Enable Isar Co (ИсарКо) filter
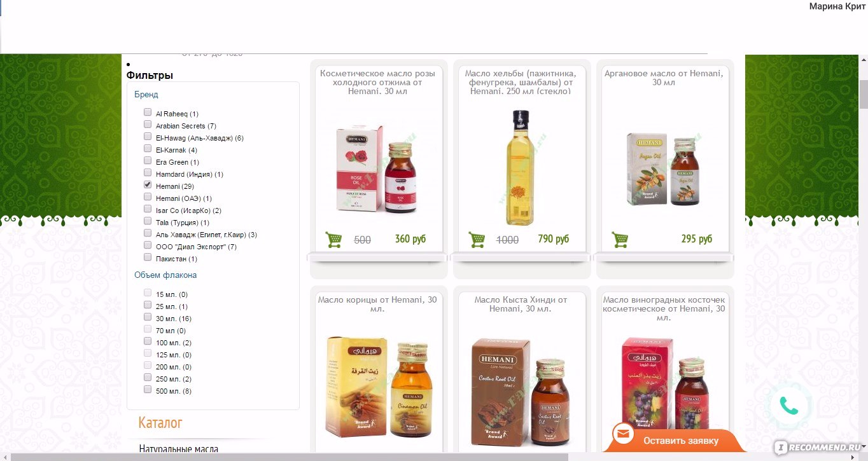This screenshot has height=461, width=868. click(148, 210)
